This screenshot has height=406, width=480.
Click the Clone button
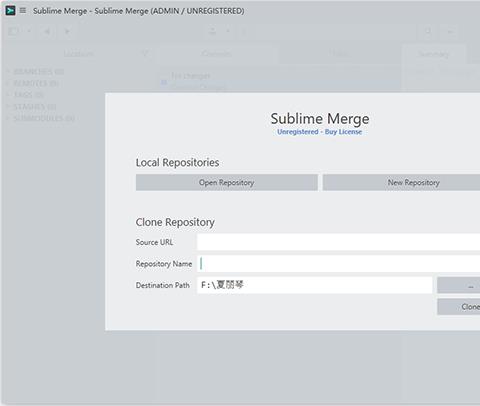click(x=459, y=307)
